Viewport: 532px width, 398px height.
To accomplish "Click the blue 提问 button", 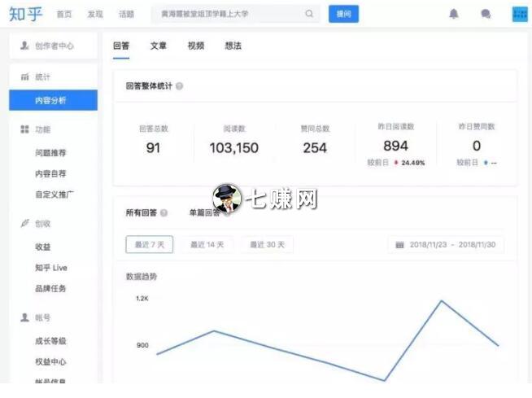I will [x=343, y=14].
